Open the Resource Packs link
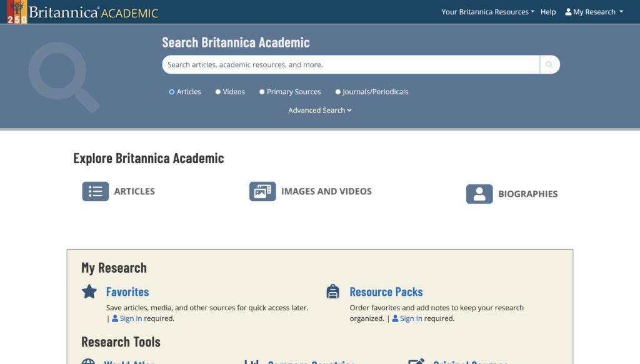This screenshot has height=364, width=640. pyautogui.click(x=386, y=291)
